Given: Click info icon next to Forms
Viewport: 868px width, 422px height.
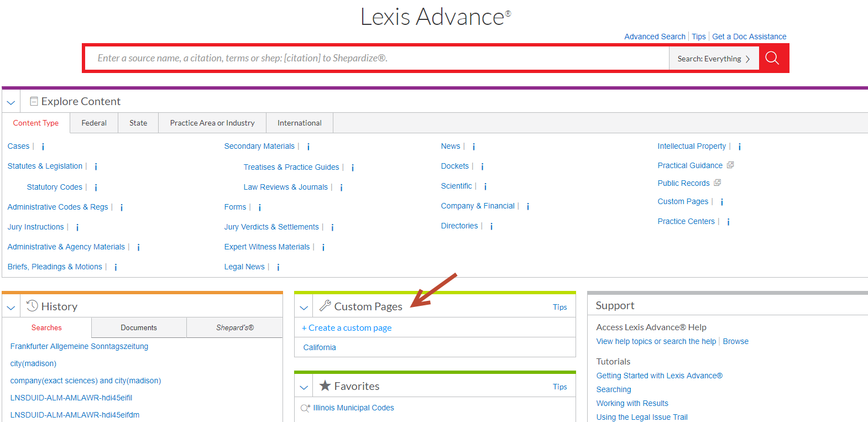Looking at the screenshot, I should tap(260, 207).
